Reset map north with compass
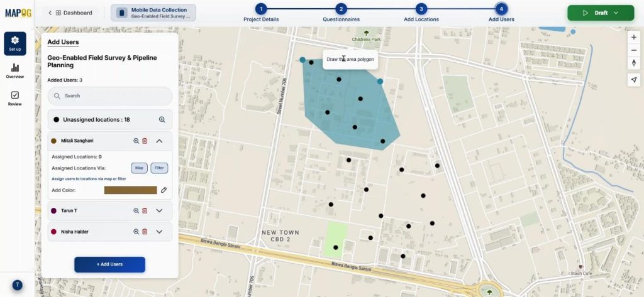This screenshot has height=297, width=644. [634, 63]
